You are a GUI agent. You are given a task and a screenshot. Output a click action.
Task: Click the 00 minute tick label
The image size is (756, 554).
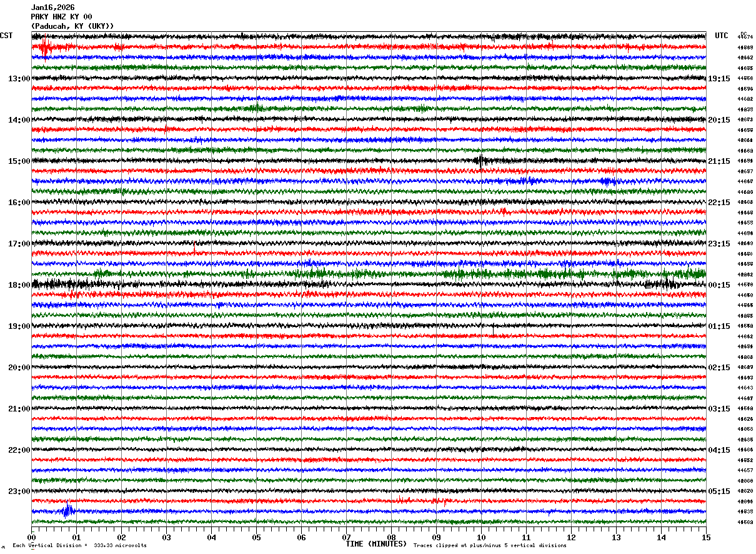coord(31,537)
